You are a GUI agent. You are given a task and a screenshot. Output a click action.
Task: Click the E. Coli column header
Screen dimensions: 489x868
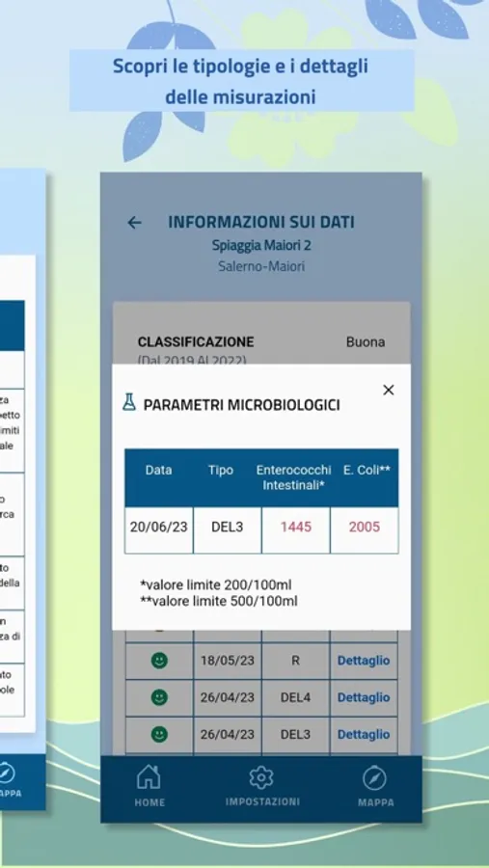tap(367, 470)
